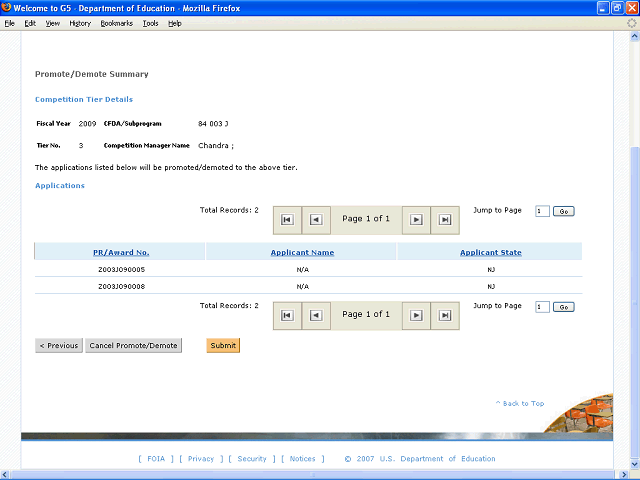Click the Competition Tier Details heading
640x480 pixels.
pos(84,100)
